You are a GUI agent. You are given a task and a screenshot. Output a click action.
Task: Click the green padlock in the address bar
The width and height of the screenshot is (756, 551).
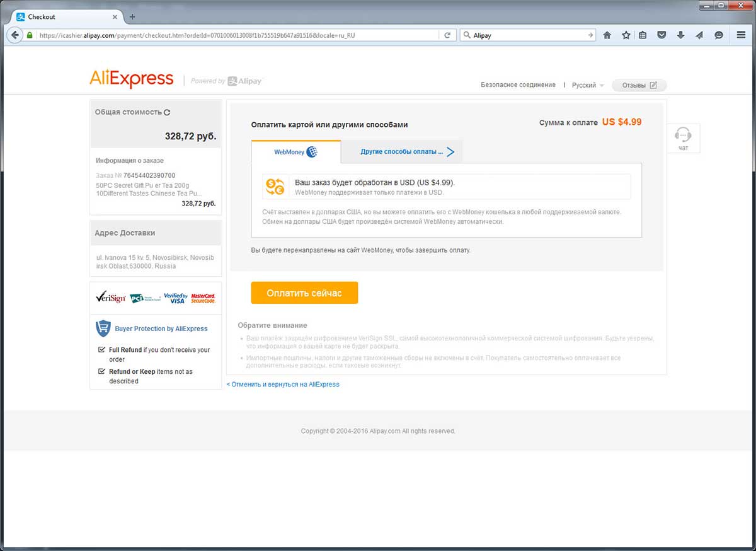coord(30,35)
